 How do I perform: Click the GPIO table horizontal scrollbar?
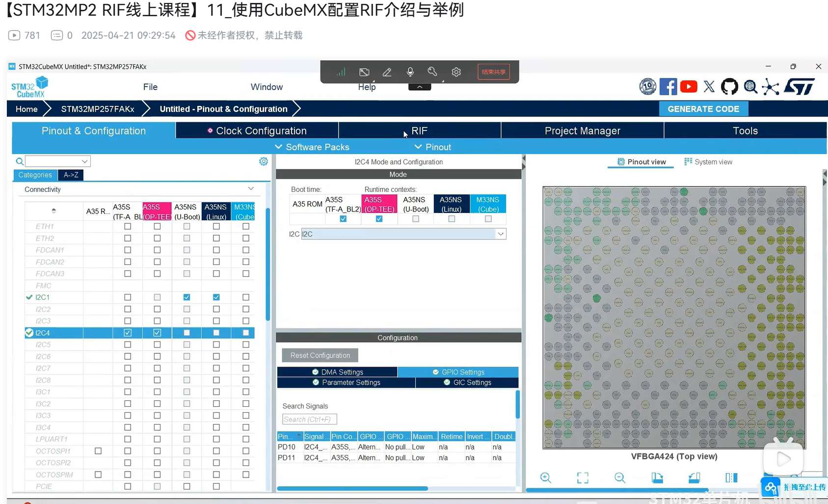352,488
